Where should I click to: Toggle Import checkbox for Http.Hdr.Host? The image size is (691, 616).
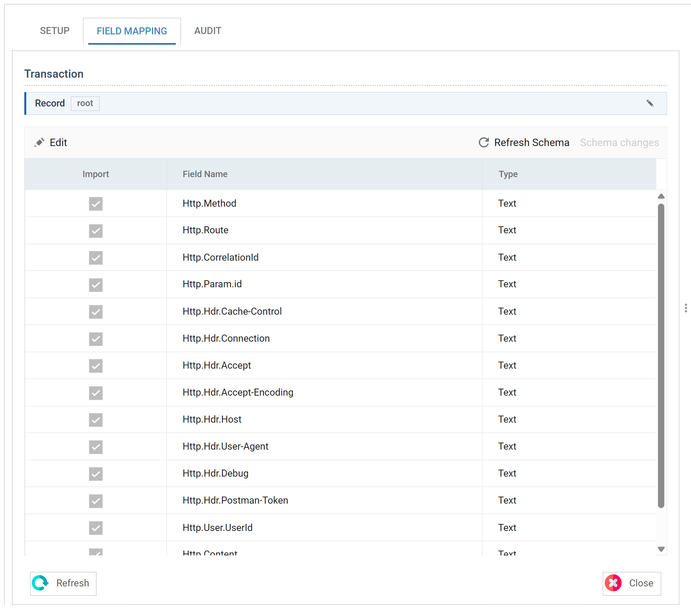(x=96, y=420)
